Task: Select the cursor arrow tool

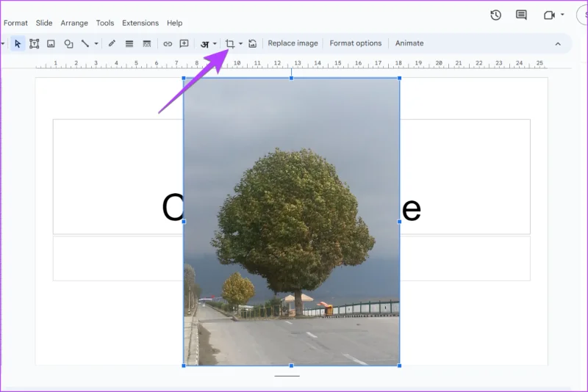Action: tap(17, 44)
